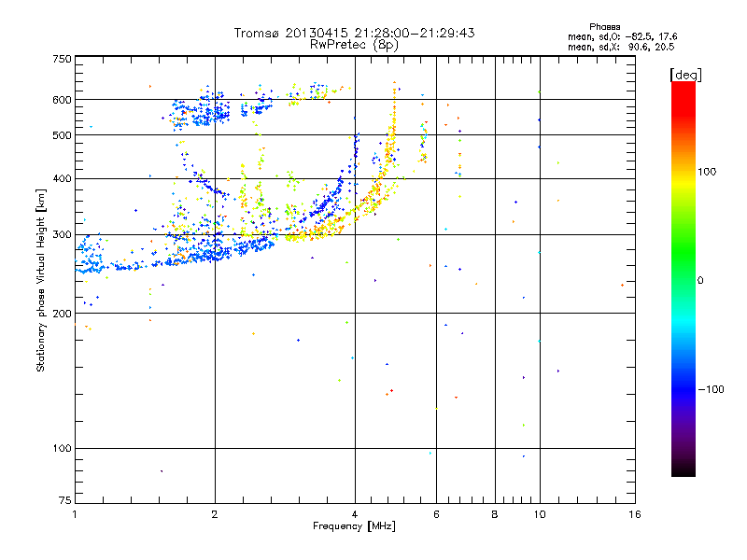Image resolution: width=747 pixels, height=560 pixels.
Task: Click the y-axis tick label '75'
Action: [65, 500]
